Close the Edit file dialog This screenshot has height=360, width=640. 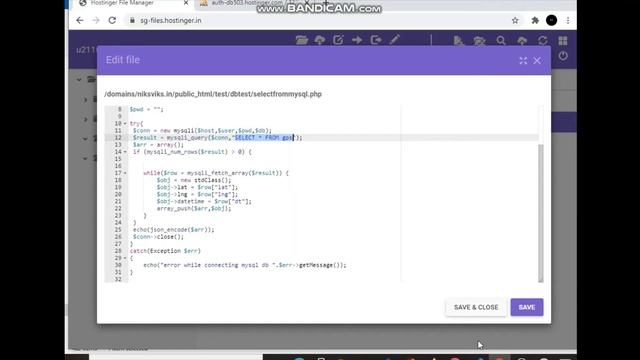coord(537,61)
